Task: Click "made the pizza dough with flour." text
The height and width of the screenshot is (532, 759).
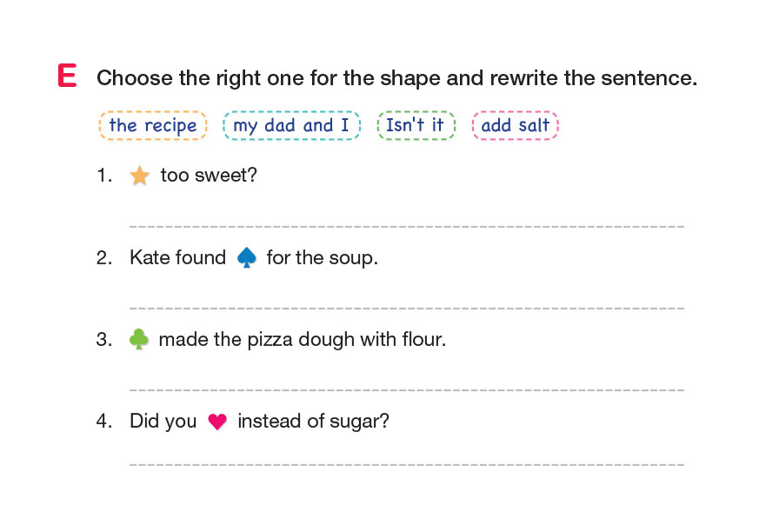Action: click(x=303, y=339)
